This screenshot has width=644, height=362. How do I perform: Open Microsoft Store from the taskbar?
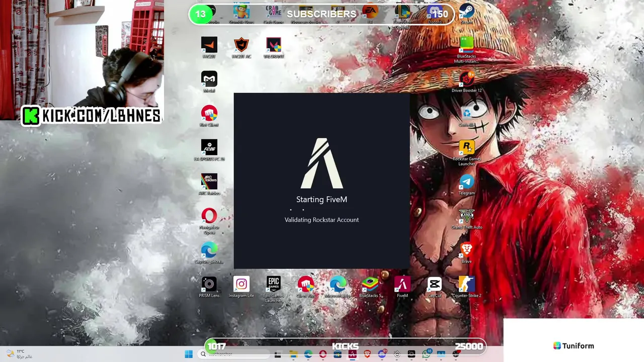pyautogui.click(x=338, y=354)
